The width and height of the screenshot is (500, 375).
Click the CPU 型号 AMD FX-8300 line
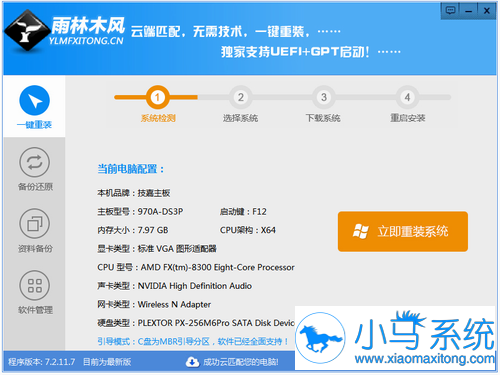[196, 267]
